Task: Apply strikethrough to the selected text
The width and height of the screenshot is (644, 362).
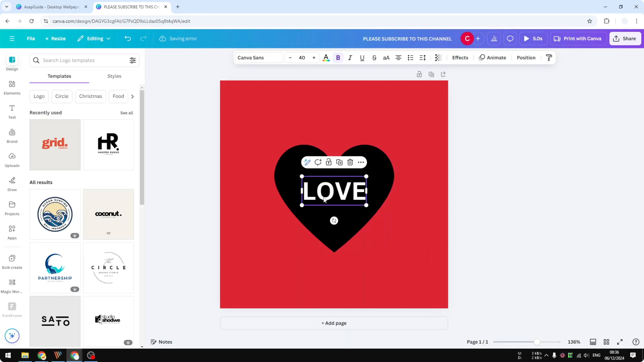Action: [x=374, y=58]
